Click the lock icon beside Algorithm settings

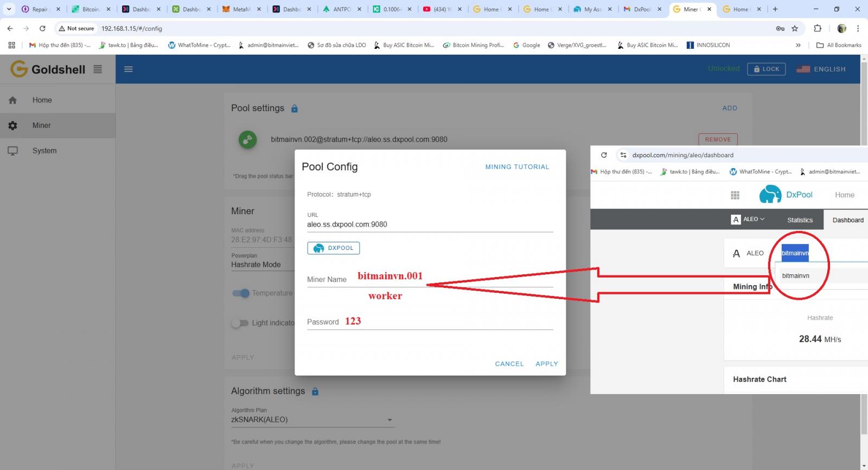tap(315, 391)
